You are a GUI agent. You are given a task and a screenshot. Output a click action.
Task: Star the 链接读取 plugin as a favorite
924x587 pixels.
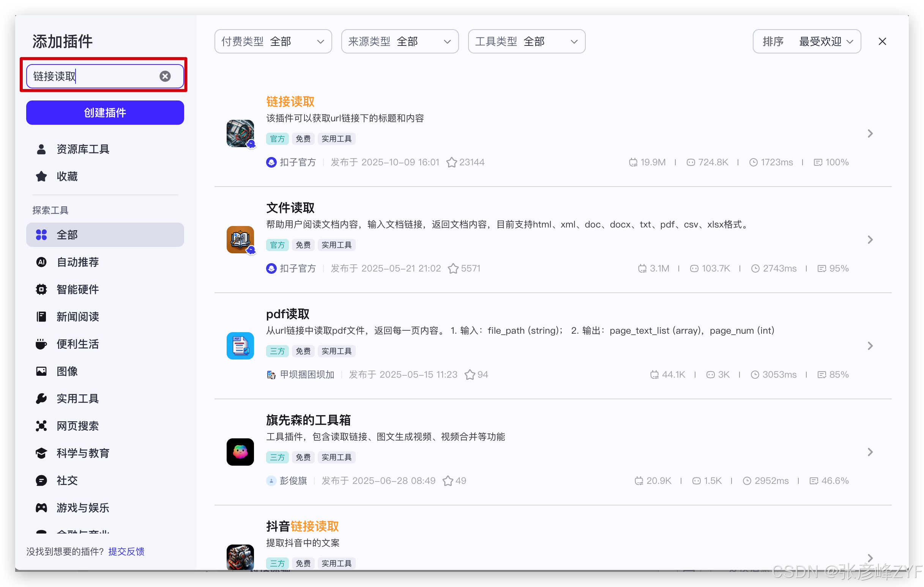[x=451, y=163]
